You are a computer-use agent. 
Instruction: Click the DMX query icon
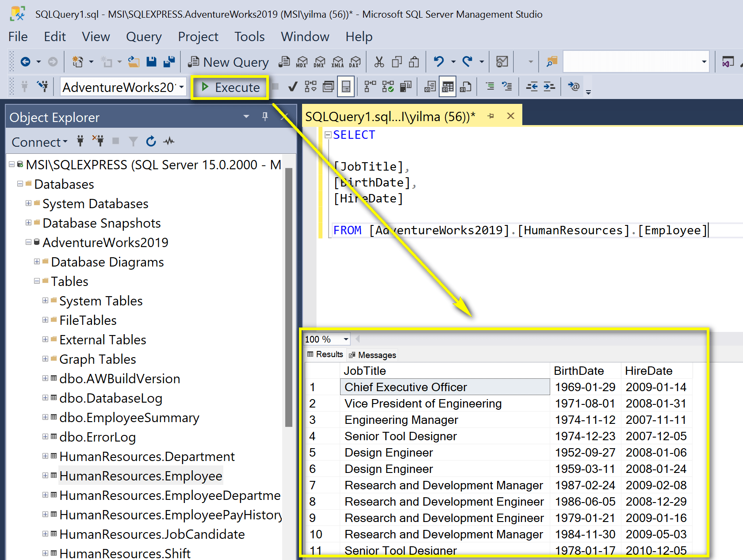coord(320,62)
